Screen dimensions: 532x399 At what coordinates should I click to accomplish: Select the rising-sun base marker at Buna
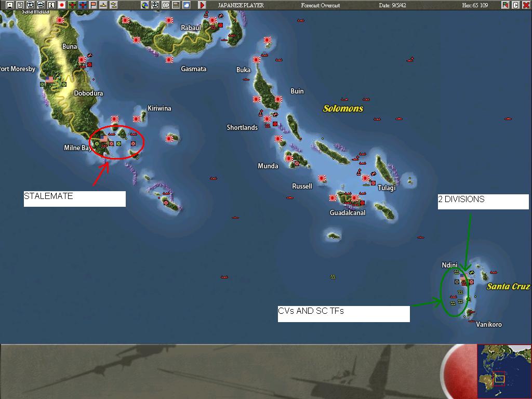click(x=82, y=60)
